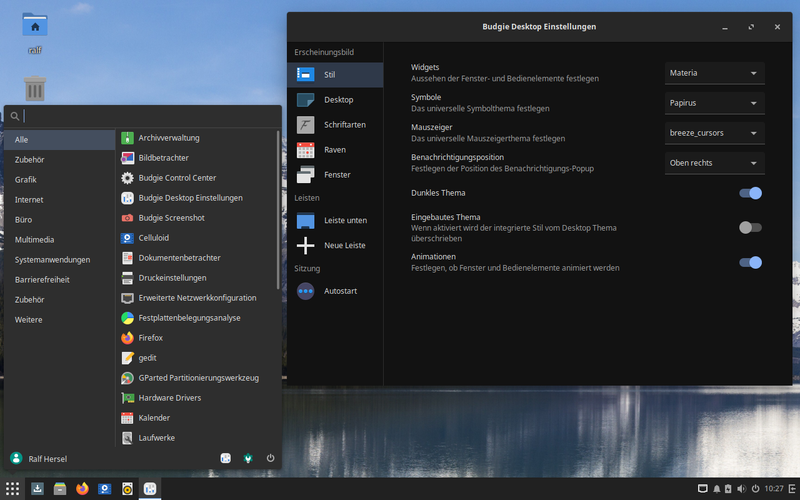Select Stil in settings sidebar

pos(335,75)
